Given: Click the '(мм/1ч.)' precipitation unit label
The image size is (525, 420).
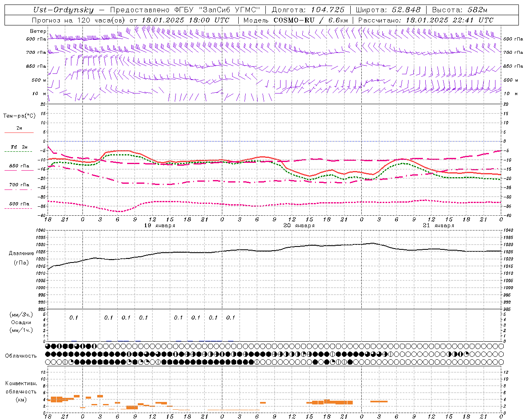Looking at the screenshot, I should [x=21, y=330].
